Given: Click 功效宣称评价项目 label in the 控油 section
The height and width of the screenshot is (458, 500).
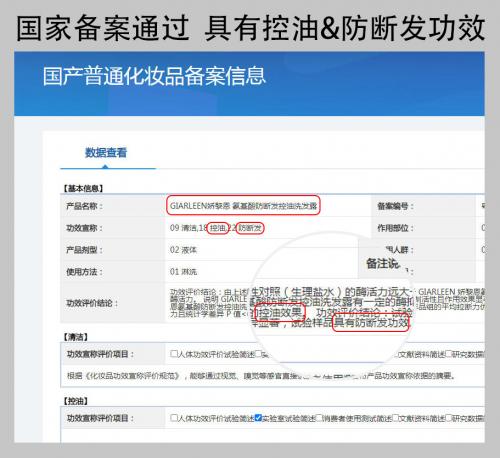Looking at the screenshot, I should point(100,418).
